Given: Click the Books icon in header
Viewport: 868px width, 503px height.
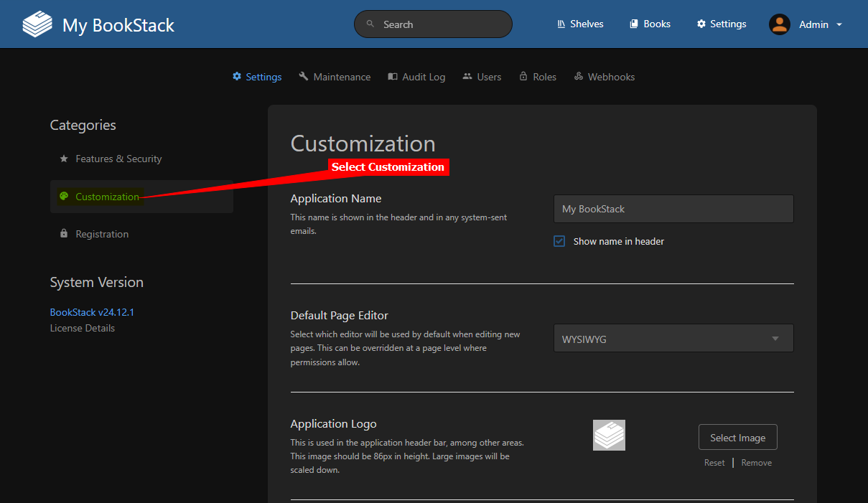Looking at the screenshot, I should (634, 24).
